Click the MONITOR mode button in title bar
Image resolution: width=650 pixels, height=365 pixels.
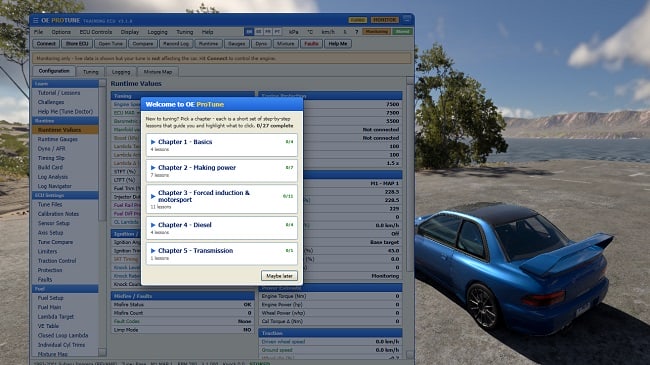pos(385,20)
